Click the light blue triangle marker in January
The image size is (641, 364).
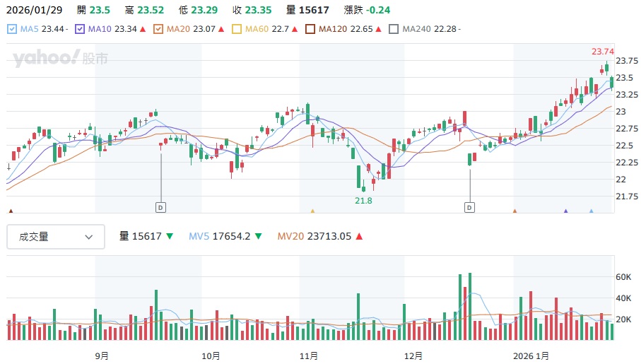[592, 211]
